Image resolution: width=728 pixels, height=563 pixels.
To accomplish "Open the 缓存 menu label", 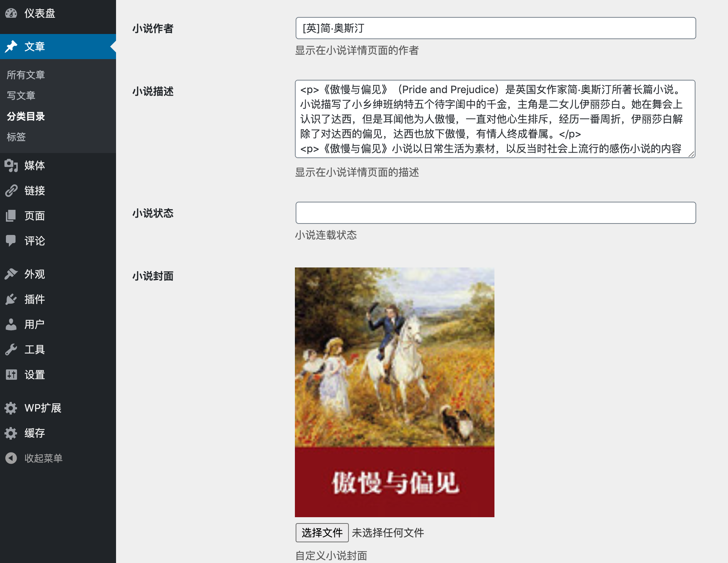I will click(x=35, y=433).
